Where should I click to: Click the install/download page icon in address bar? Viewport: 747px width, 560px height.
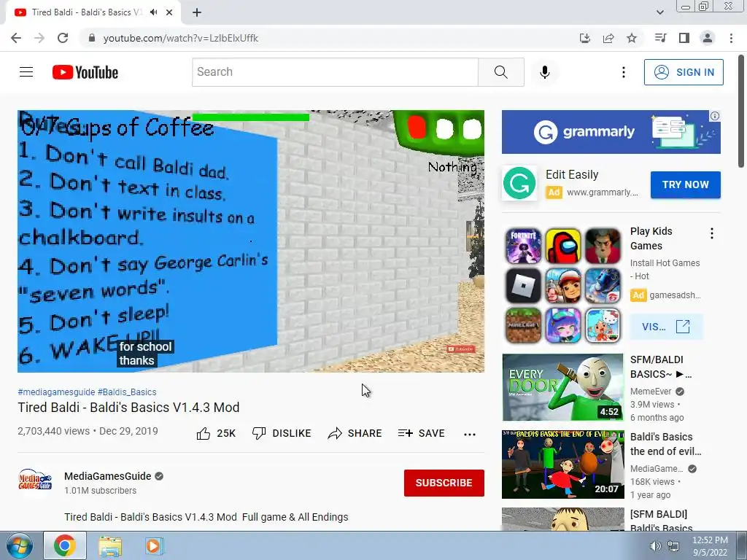point(584,38)
